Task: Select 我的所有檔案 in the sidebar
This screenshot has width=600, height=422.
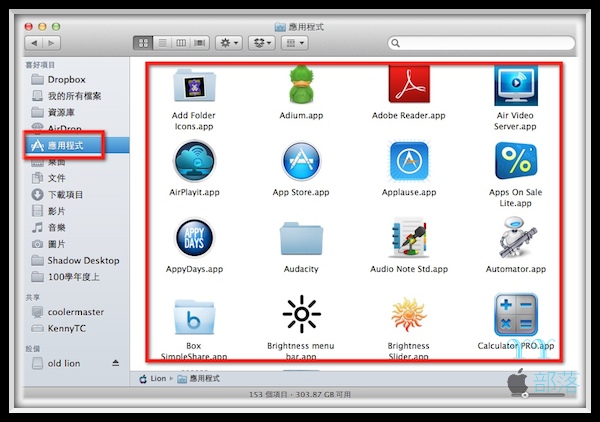Action: 77,96
